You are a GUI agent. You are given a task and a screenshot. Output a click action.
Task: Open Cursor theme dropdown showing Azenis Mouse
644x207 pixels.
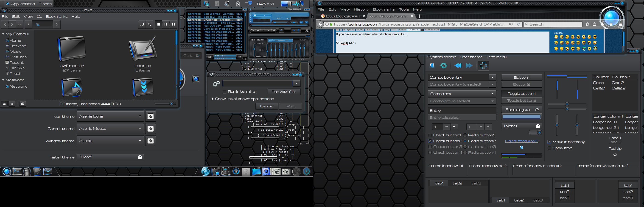[110, 129]
